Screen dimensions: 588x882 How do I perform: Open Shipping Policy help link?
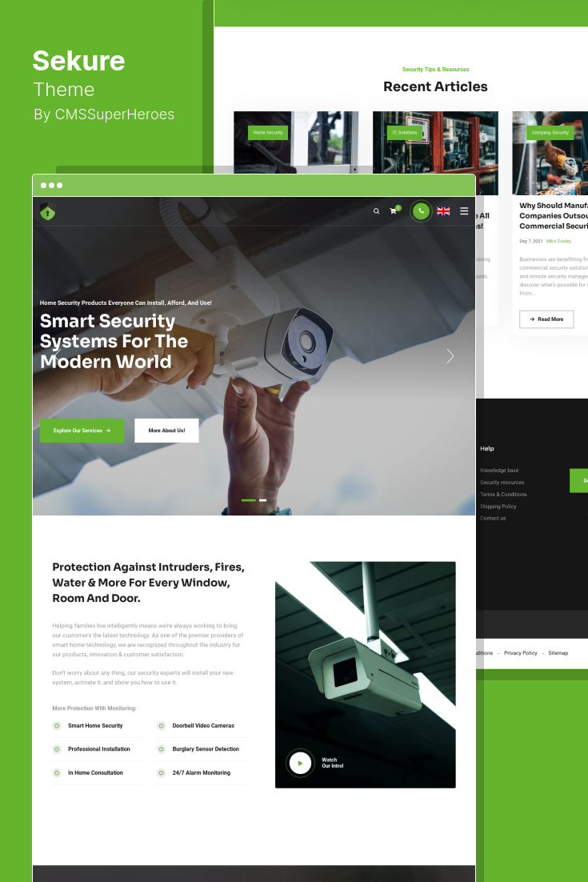pos(498,507)
